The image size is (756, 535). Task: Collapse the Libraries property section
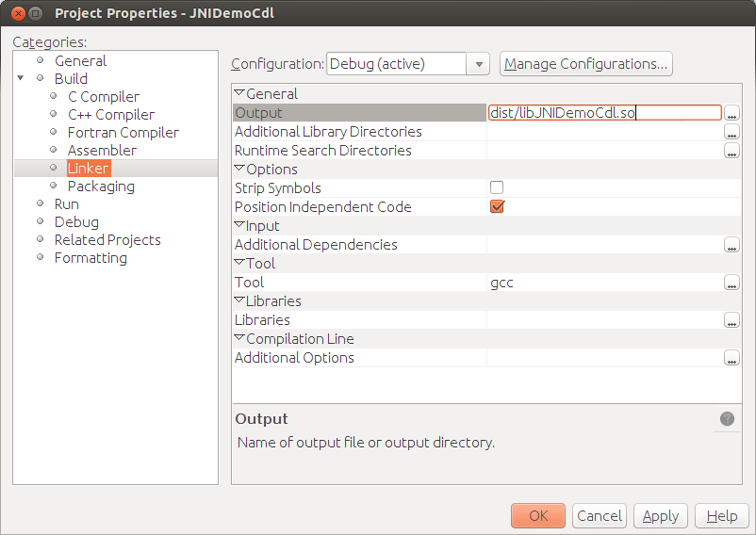pyautogui.click(x=239, y=301)
